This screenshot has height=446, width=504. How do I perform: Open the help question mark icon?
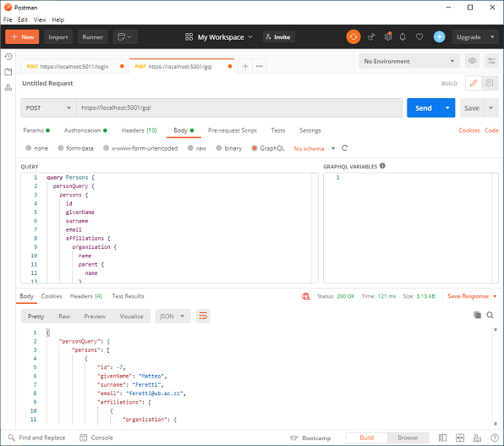point(495,438)
